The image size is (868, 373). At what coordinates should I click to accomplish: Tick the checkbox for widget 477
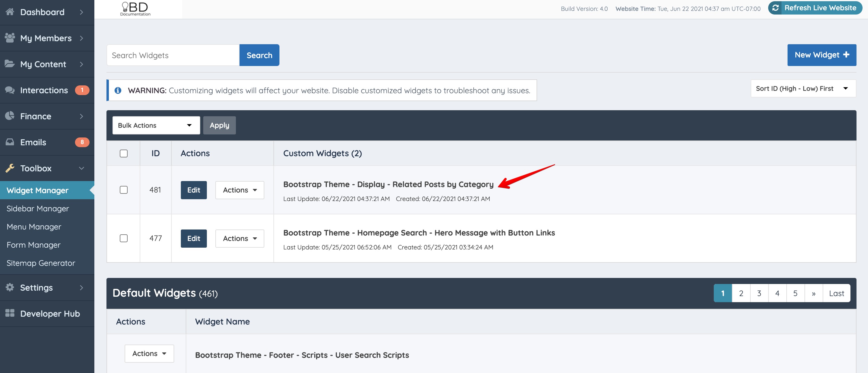click(x=124, y=238)
